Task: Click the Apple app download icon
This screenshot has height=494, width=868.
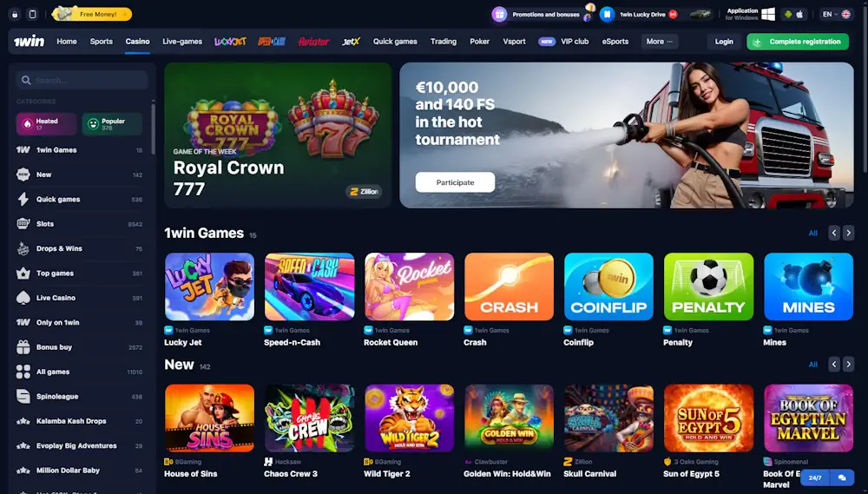Action: click(x=799, y=15)
